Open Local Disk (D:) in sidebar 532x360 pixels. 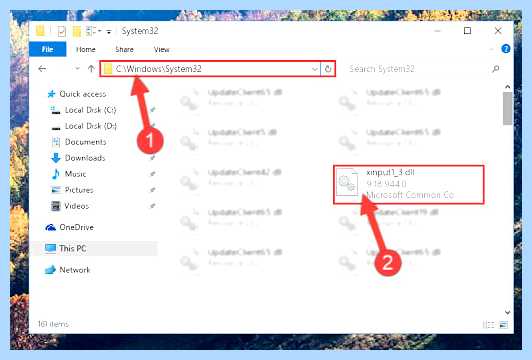tap(91, 126)
